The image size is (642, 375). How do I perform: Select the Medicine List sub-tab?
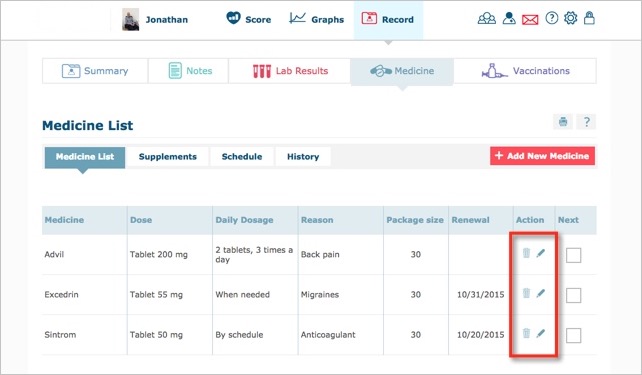(x=85, y=157)
